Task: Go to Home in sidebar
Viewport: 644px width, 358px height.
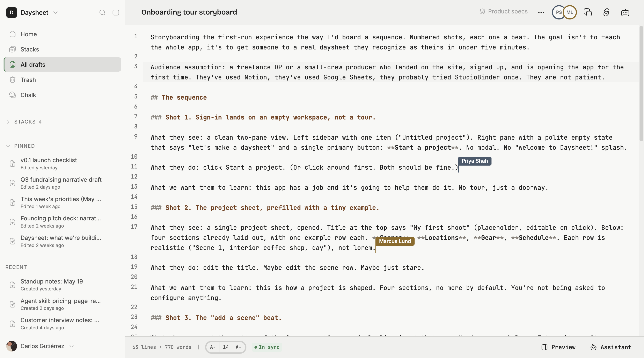Action: [63, 34]
